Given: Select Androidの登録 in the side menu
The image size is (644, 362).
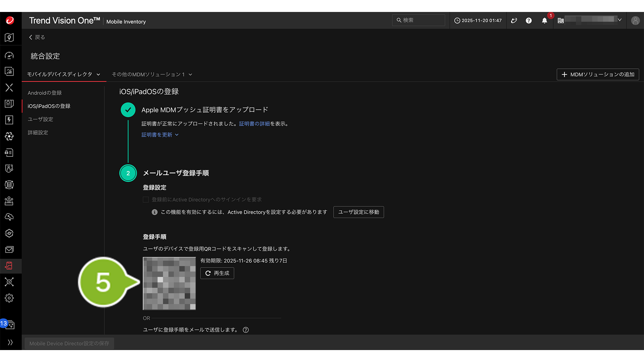Looking at the screenshot, I should click(x=45, y=93).
